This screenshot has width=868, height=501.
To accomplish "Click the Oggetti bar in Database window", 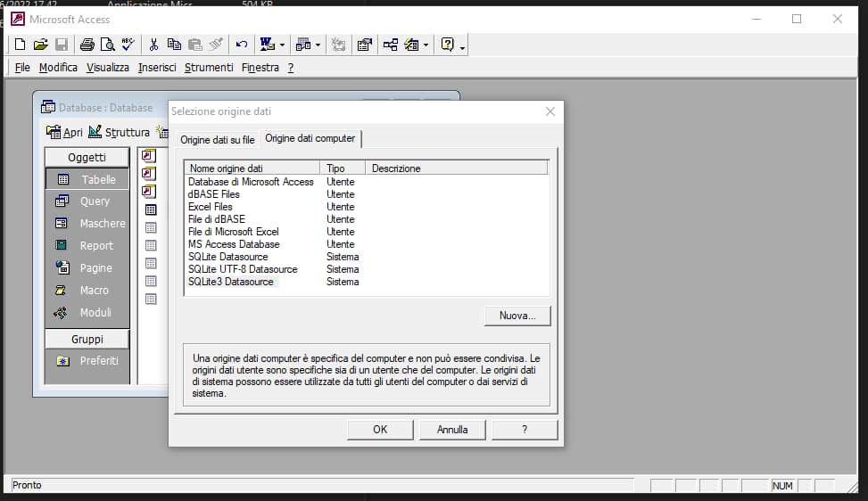I will click(87, 157).
